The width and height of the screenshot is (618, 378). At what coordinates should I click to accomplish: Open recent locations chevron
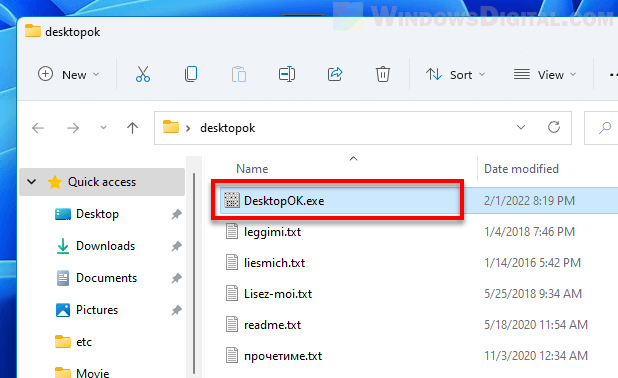click(103, 127)
